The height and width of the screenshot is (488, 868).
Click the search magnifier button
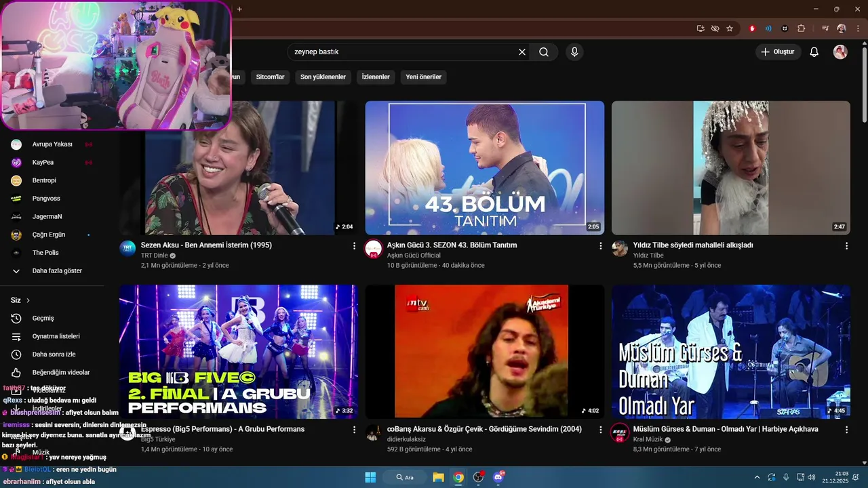click(x=544, y=52)
